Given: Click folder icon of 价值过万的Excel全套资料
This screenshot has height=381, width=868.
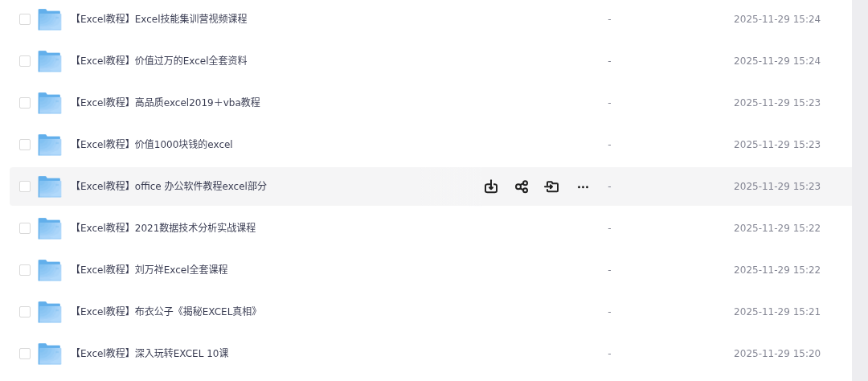Looking at the screenshot, I should click(x=50, y=61).
